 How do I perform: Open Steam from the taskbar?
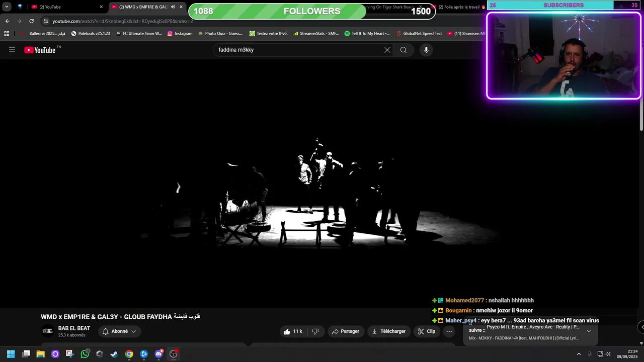(114, 354)
